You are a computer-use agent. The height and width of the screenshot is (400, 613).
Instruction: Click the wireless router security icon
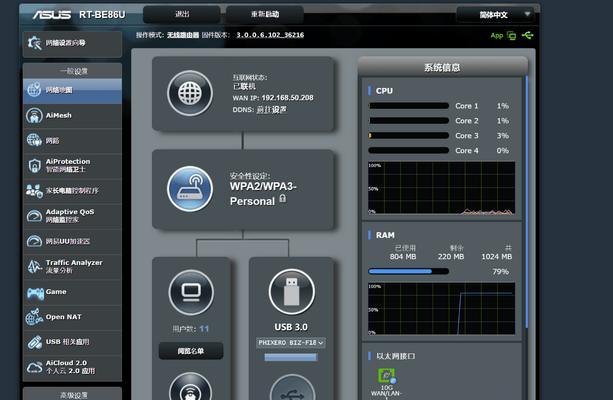[190, 189]
